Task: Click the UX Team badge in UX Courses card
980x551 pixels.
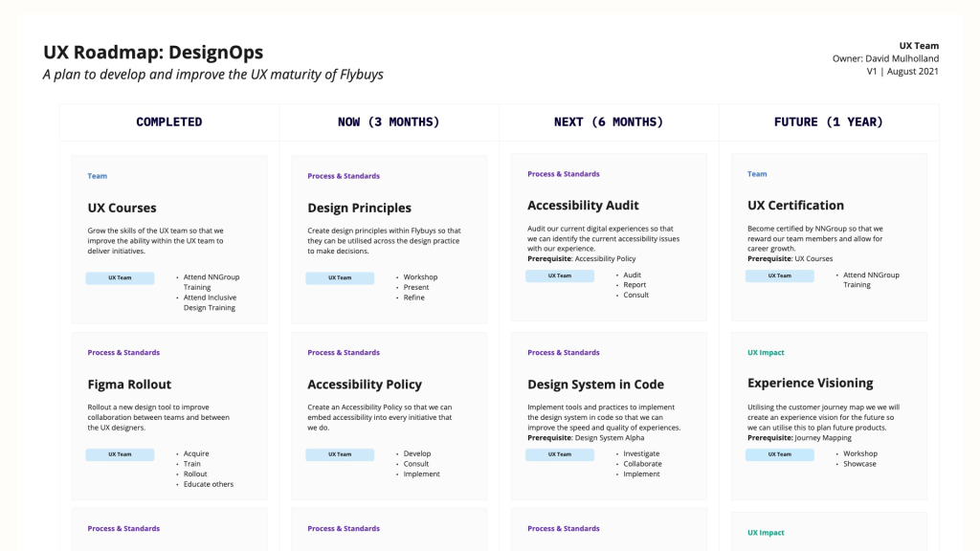Action: pyautogui.click(x=120, y=278)
